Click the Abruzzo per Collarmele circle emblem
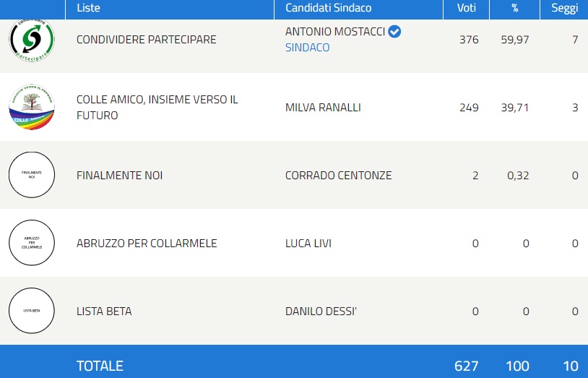The height and width of the screenshot is (378, 588). (x=32, y=243)
